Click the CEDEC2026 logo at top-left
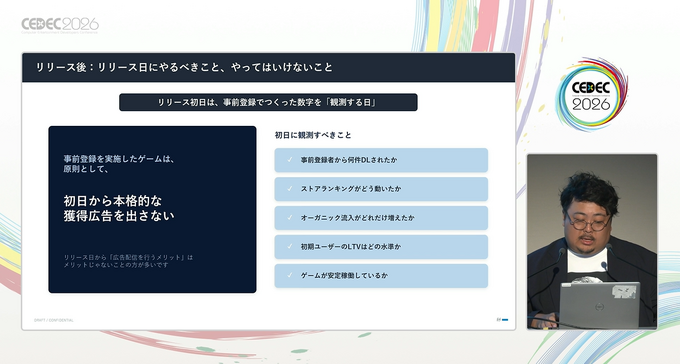680x364 pixels. coord(60,25)
